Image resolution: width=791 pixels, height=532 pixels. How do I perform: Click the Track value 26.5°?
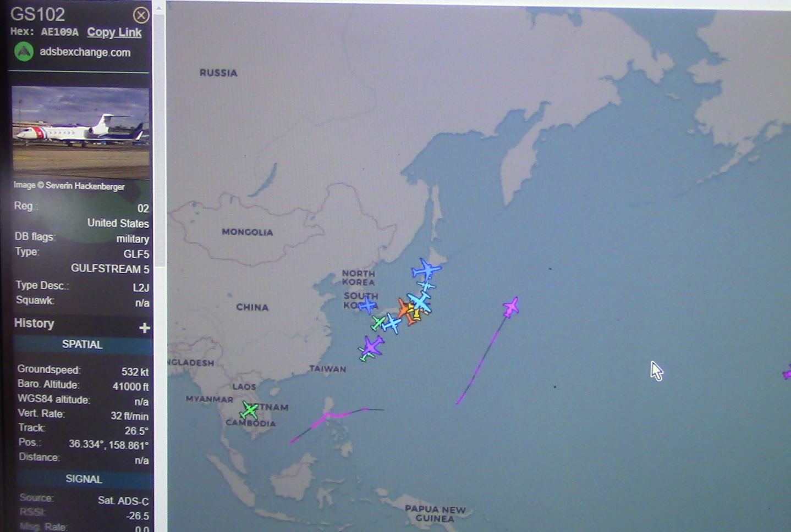tap(136, 430)
